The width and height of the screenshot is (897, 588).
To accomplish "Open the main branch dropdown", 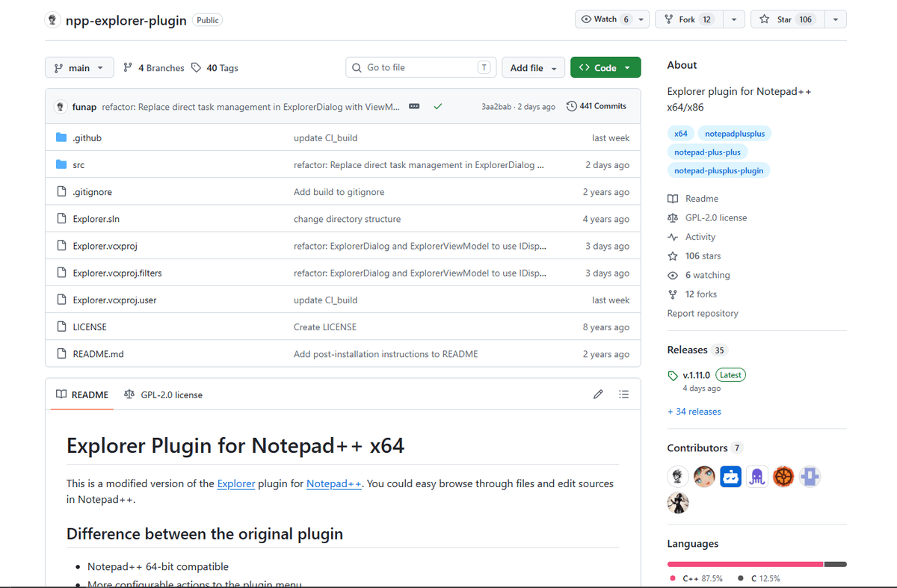I will tap(79, 68).
